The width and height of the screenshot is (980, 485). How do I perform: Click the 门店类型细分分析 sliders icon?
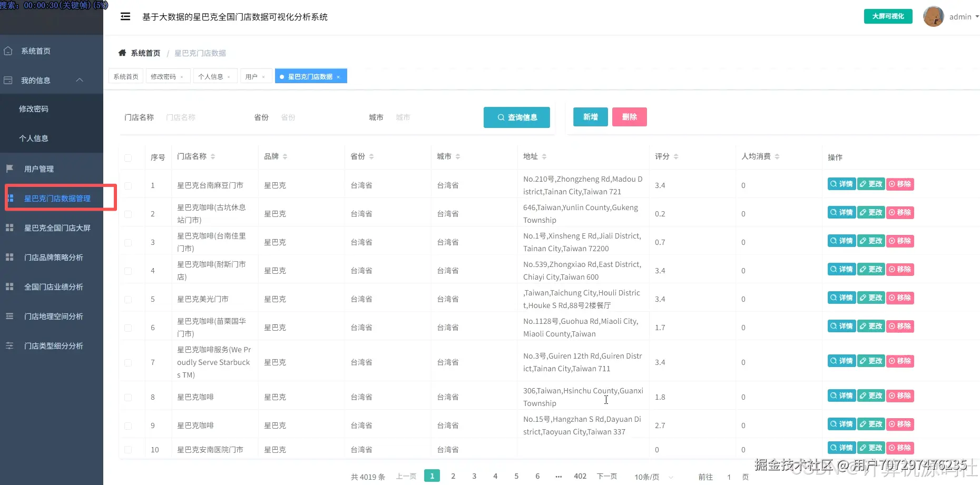click(9, 345)
